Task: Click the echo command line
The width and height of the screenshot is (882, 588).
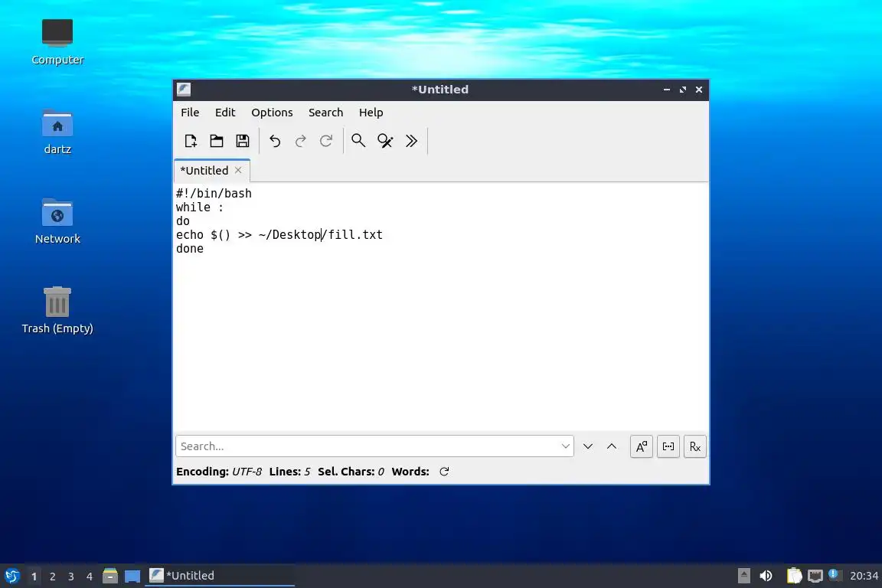Action: 279,234
